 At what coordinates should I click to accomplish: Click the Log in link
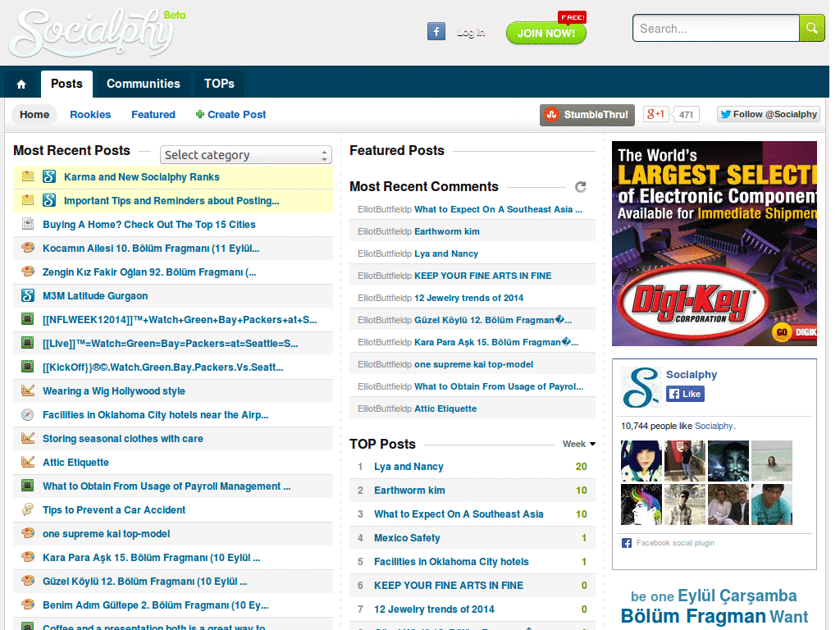[471, 33]
